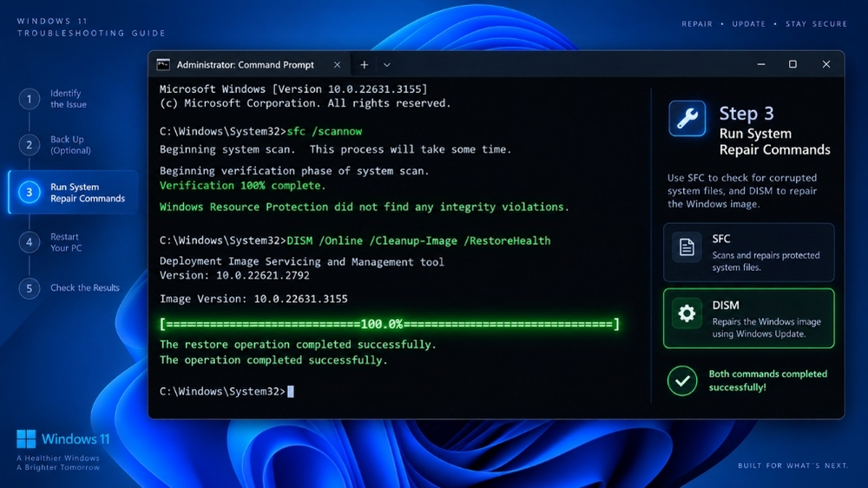Go to Identify the Issue step
Screen dimensions: 868x488
tap(68, 99)
